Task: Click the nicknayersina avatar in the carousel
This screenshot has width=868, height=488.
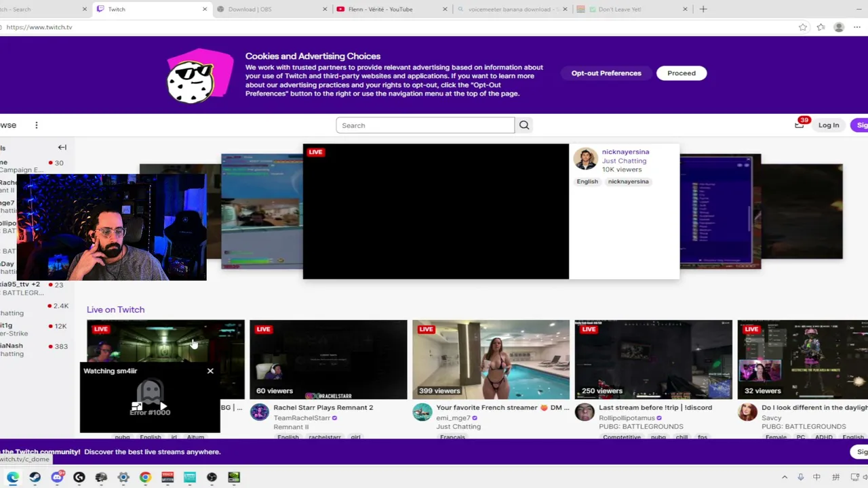Action: [x=585, y=159]
